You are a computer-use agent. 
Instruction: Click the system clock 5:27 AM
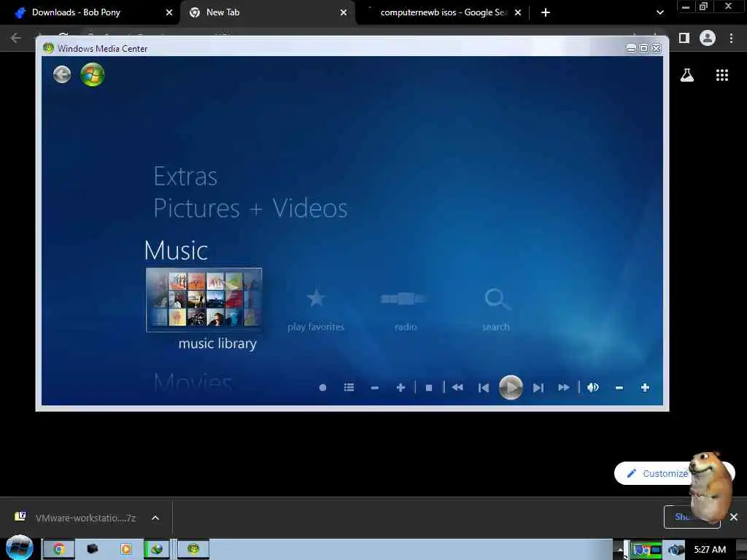point(710,550)
